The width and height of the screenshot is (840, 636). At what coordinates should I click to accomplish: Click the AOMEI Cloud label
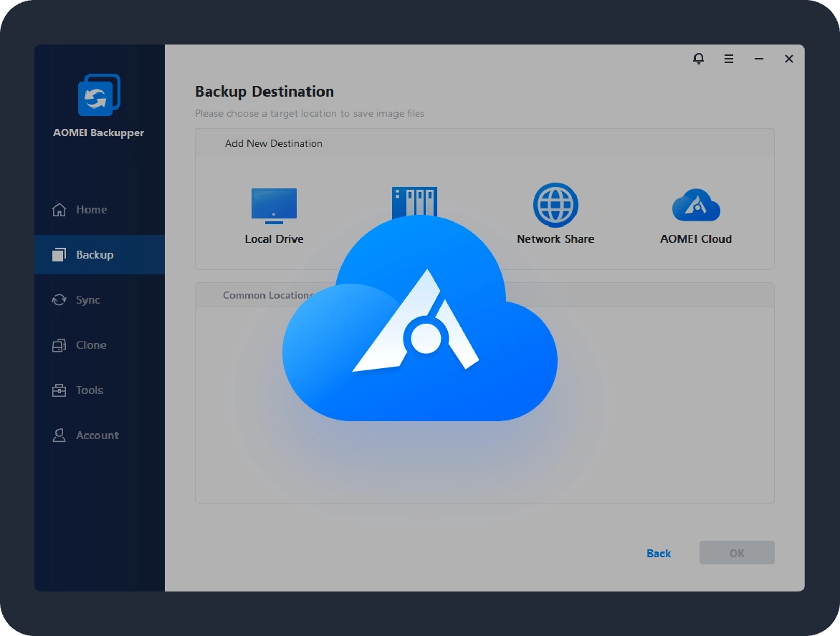pos(696,238)
